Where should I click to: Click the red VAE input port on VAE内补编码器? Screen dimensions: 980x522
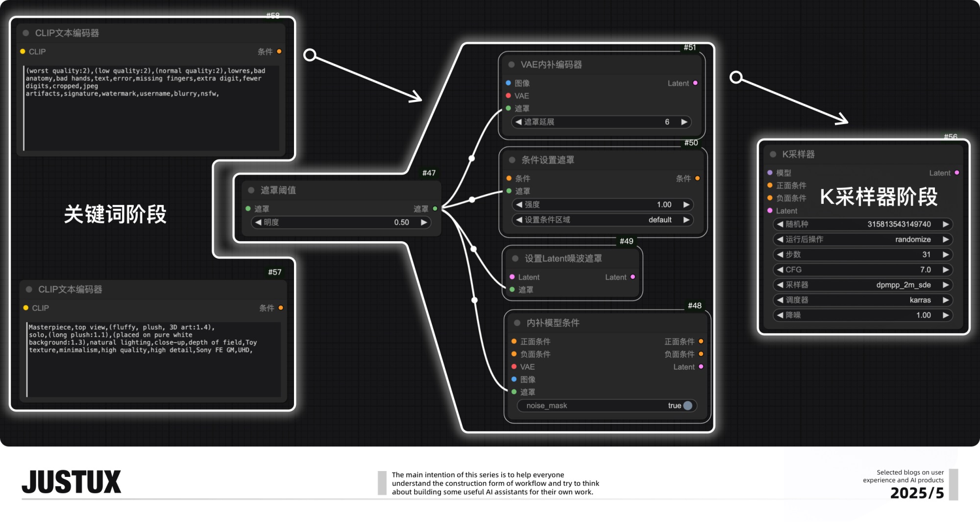[508, 96]
